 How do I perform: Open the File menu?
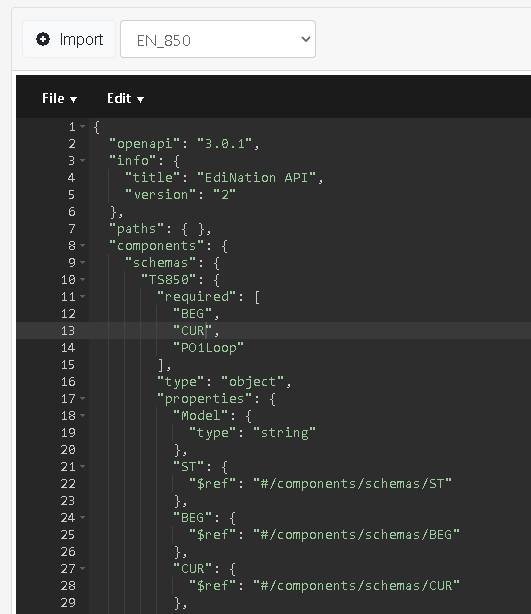[x=59, y=98]
